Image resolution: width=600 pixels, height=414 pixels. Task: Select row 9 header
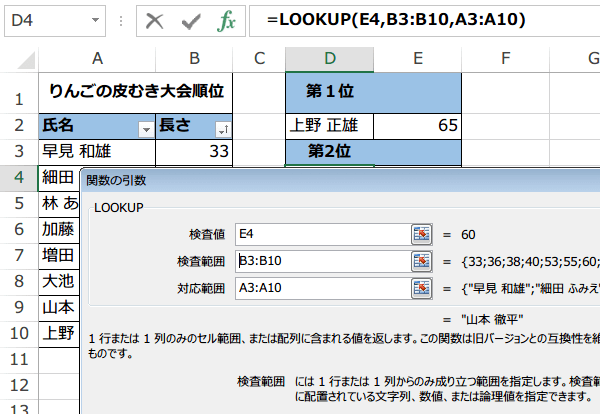19,308
